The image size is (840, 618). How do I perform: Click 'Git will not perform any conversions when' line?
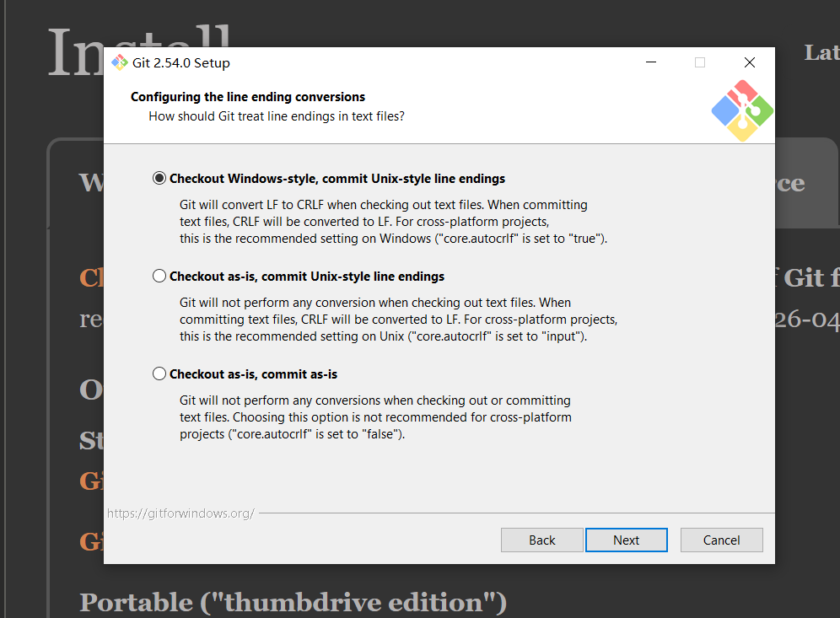375,400
